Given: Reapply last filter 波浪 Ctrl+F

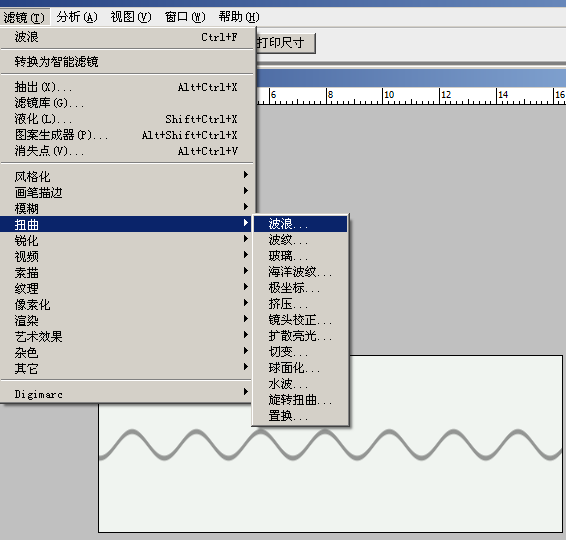Looking at the screenshot, I should 126,37.
